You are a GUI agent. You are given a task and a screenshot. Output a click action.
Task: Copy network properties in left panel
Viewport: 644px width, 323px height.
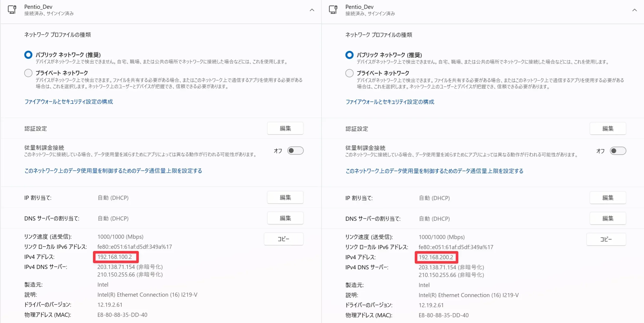[x=283, y=239]
